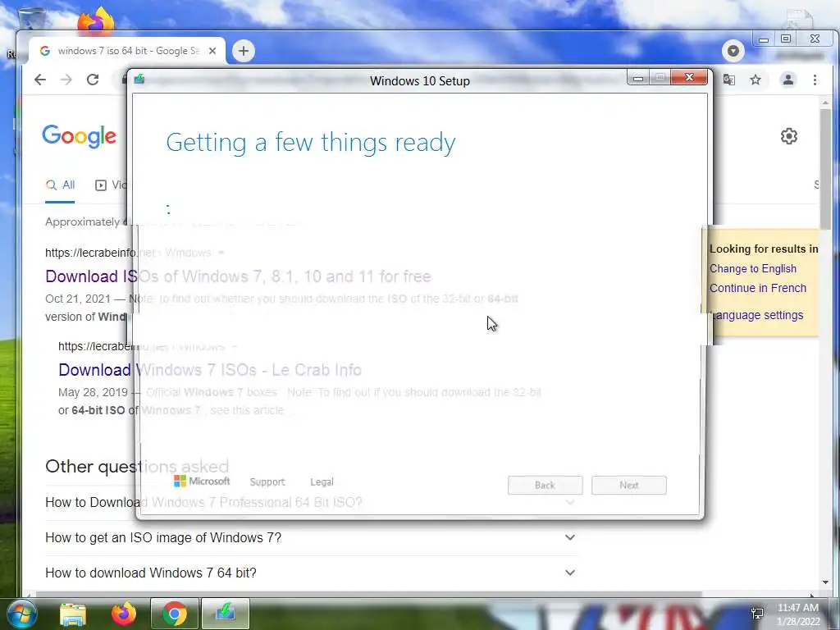Click the Chrome tab search dropdown icon
This screenshot has width=840, height=630.
click(x=733, y=51)
